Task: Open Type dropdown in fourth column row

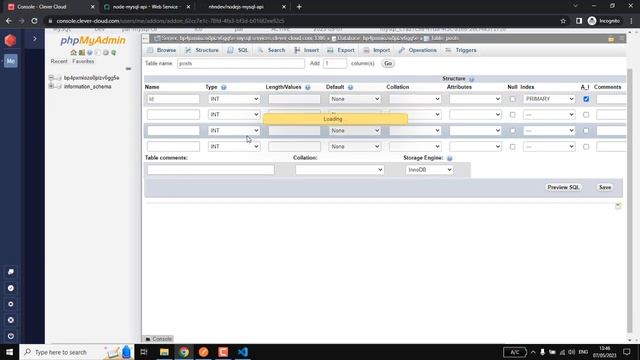Action: (x=234, y=147)
